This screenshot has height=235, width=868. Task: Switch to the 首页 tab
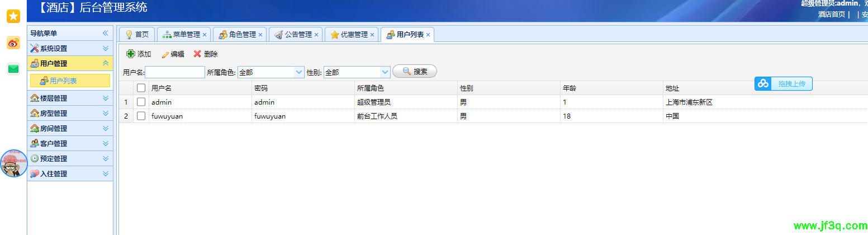click(136, 35)
